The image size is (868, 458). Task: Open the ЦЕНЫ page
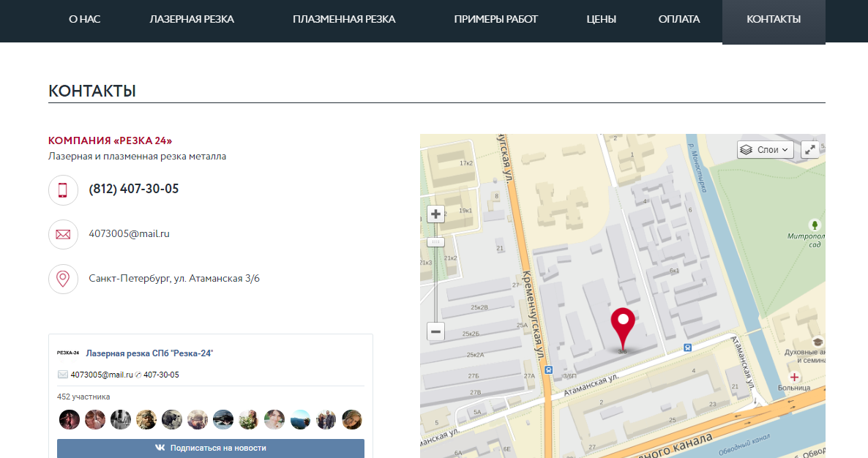coord(601,19)
